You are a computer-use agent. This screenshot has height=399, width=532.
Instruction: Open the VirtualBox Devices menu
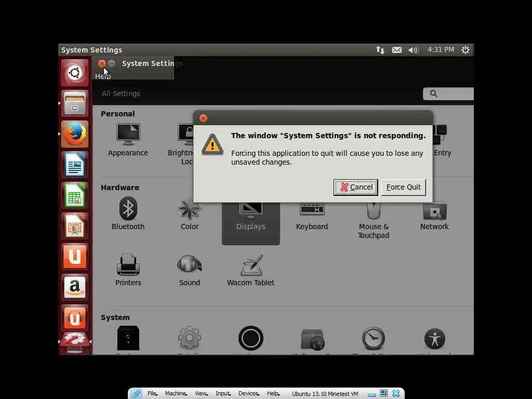tap(249, 394)
